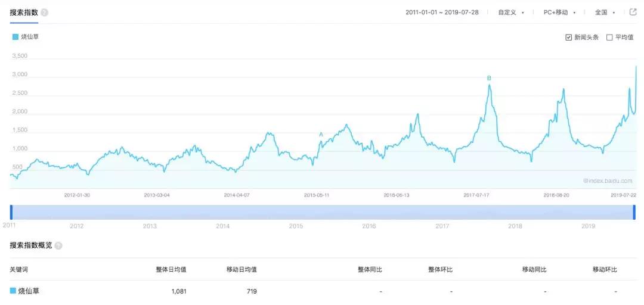Click blue square beside 烧仙草 in table
This screenshot has height=305, width=644.
(x=13, y=291)
